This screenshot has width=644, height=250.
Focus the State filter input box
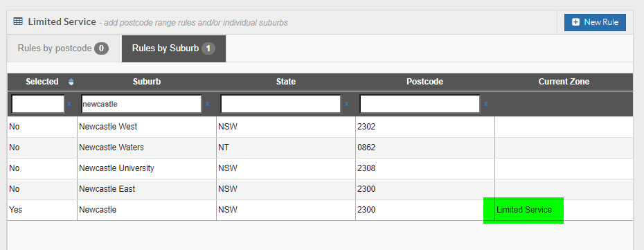pyautogui.click(x=280, y=104)
